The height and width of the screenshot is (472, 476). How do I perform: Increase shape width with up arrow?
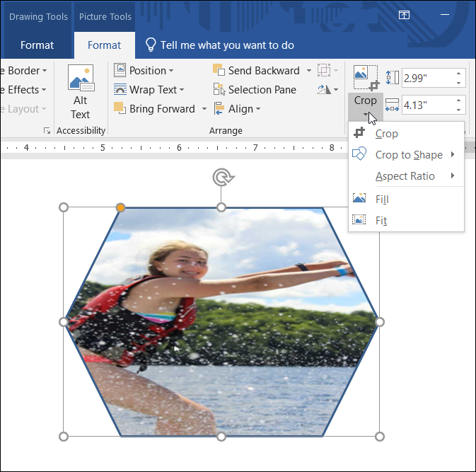point(459,100)
